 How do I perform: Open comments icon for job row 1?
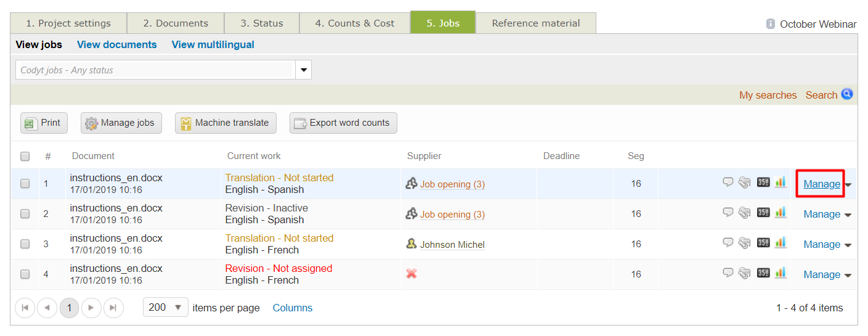pos(728,182)
